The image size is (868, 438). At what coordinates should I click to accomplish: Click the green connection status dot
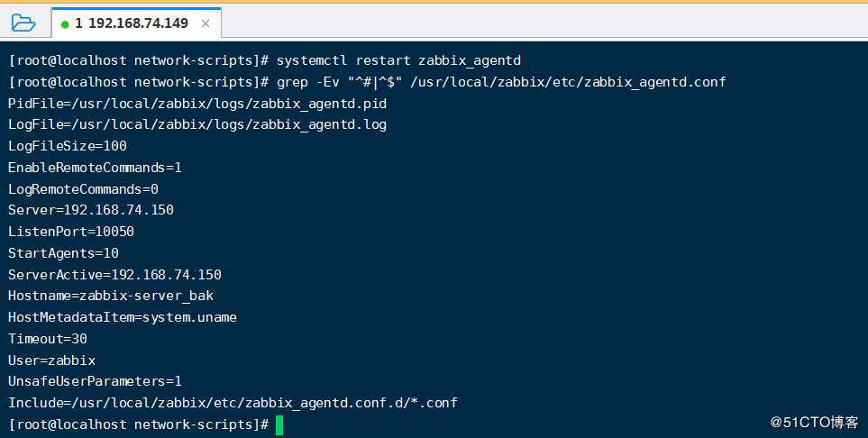point(65,24)
